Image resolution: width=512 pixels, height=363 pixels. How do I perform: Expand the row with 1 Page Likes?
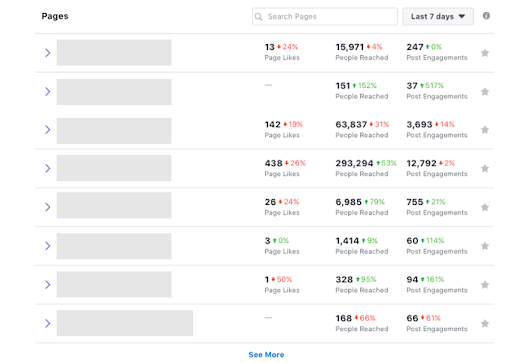48,285
